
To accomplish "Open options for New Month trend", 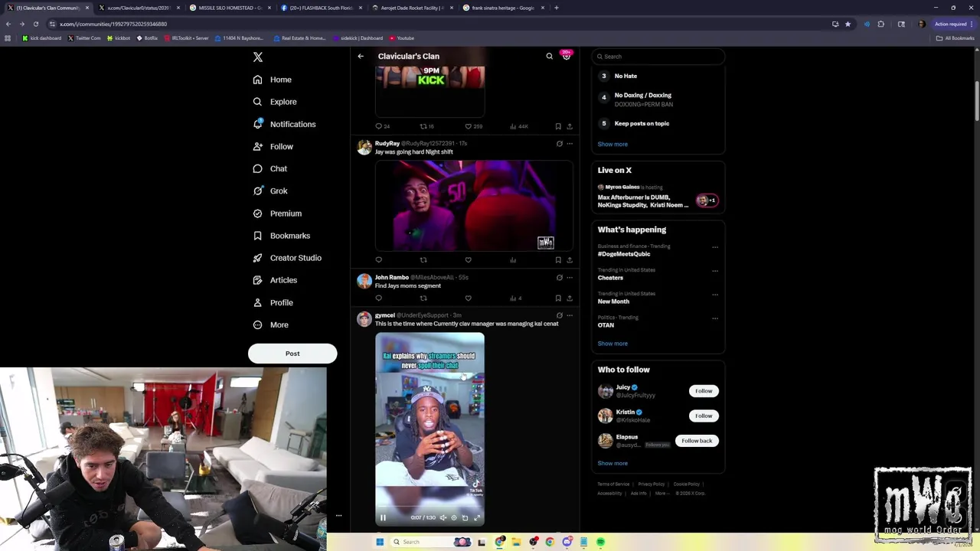I will point(715,295).
